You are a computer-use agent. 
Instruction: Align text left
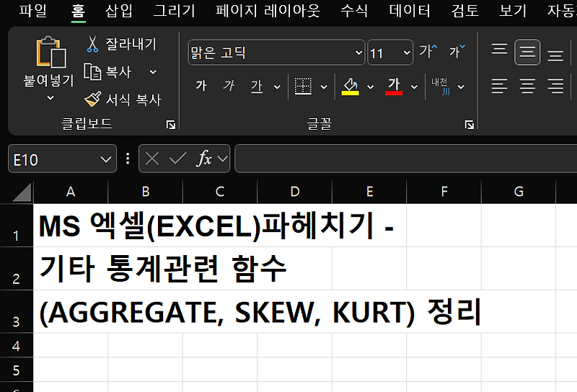pyautogui.click(x=499, y=86)
